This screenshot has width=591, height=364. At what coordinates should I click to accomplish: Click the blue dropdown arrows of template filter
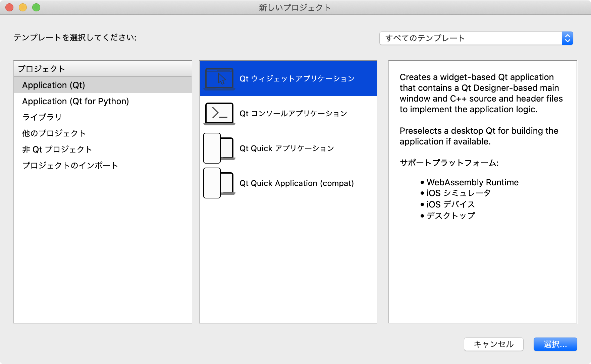pos(568,38)
